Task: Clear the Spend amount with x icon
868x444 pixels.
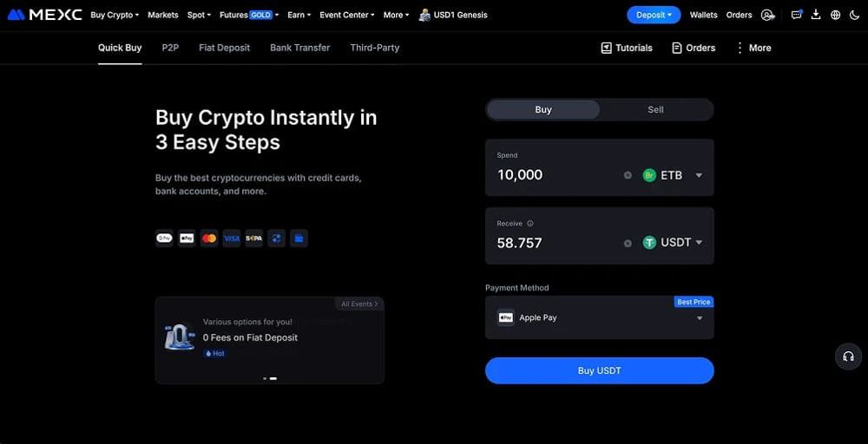Action: tap(628, 175)
